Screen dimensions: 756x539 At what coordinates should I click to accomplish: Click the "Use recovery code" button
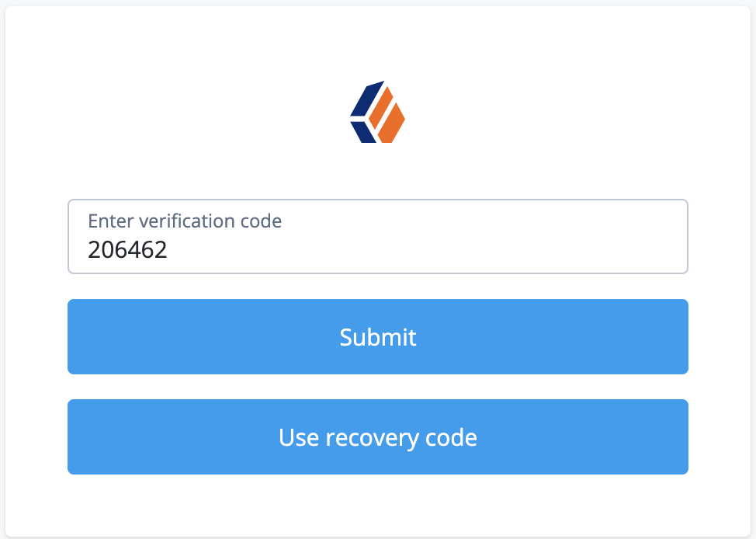[377, 436]
